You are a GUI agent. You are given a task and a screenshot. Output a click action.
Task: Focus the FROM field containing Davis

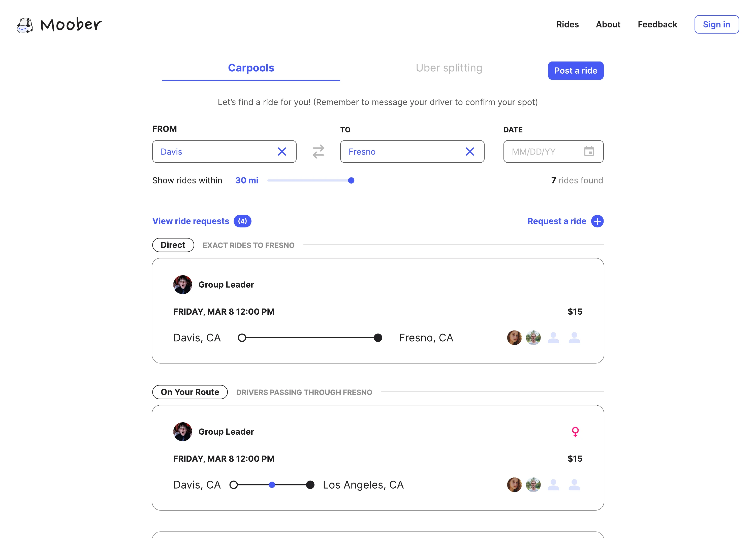point(224,152)
